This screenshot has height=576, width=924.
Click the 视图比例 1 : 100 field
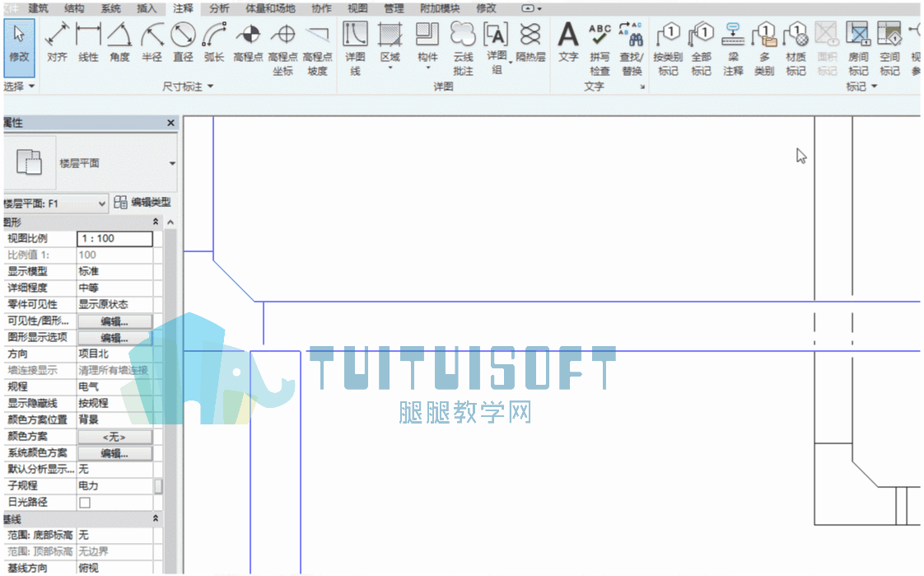tap(115, 238)
